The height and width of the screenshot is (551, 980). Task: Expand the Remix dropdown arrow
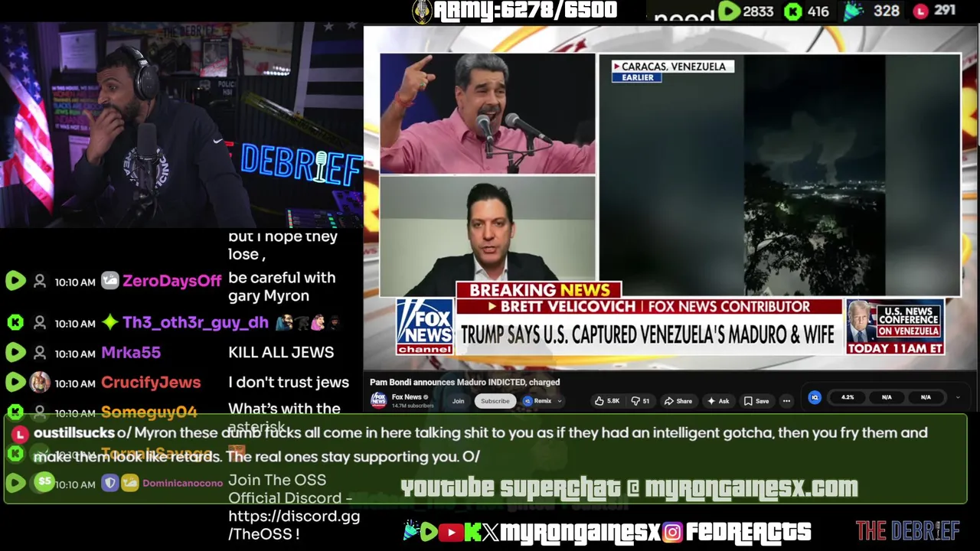point(560,401)
